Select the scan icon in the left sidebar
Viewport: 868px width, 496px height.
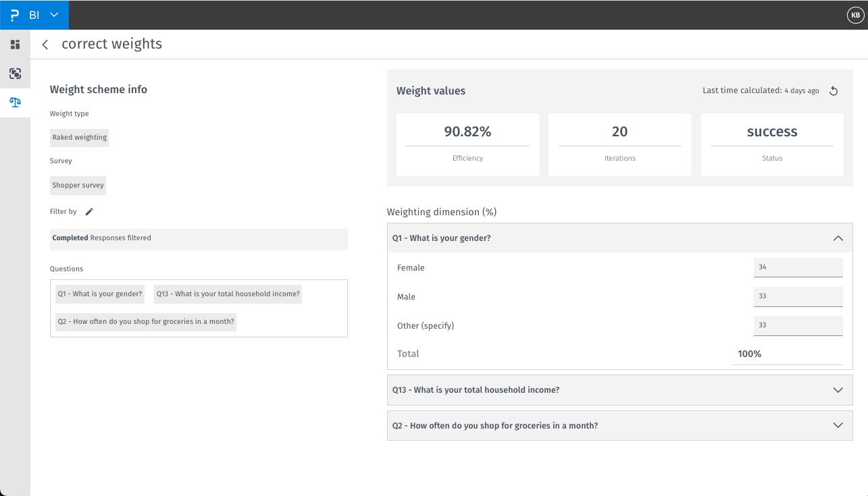tap(15, 74)
